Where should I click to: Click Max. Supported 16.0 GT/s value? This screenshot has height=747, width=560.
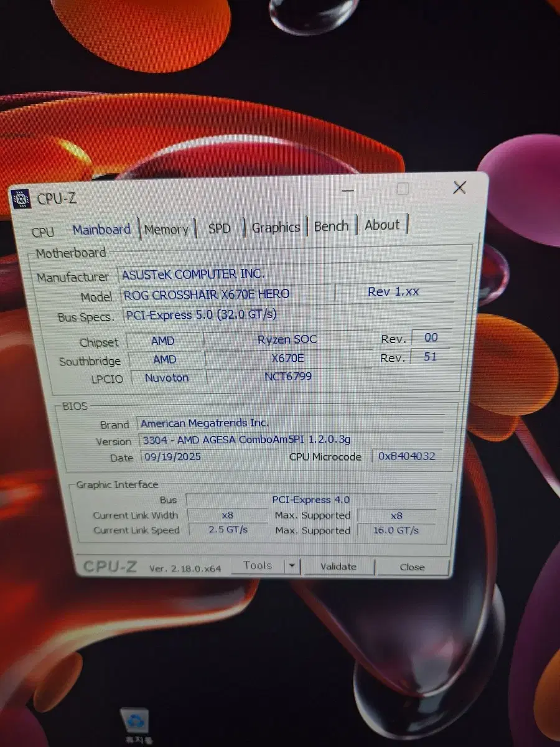pyautogui.click(x=397, y=530)
